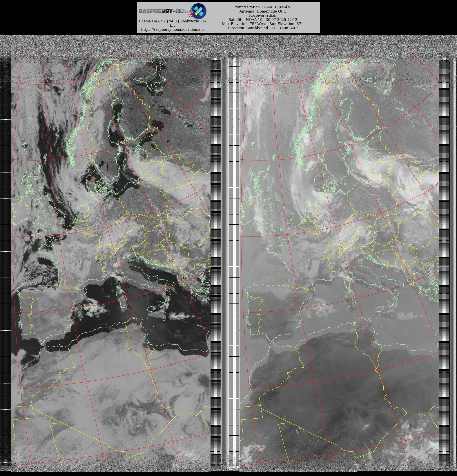Select the 'Ground Station: IU4MEP|JN54NU' line
Image resolution: width=457 pixels, height=476 pixels.
[x=263, y=7]
